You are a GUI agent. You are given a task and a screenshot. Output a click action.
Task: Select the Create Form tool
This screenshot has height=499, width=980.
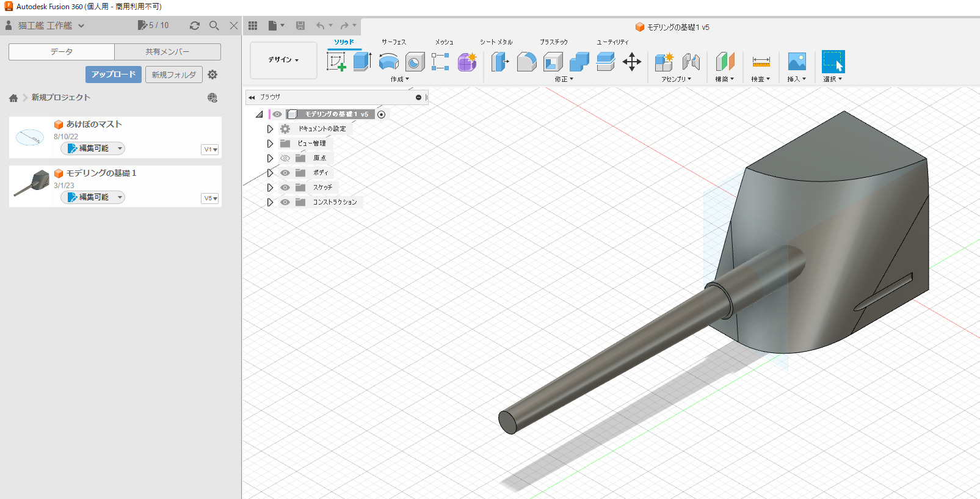tap(467, 62)
